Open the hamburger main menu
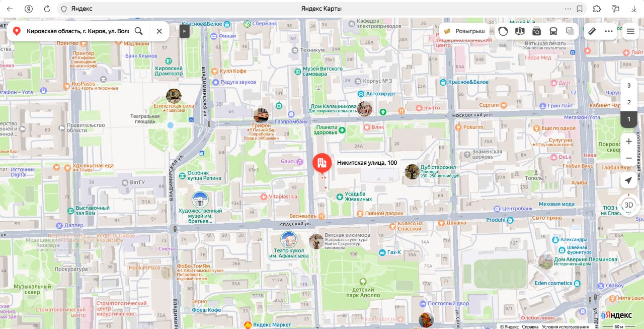 (x=630, y=31)
